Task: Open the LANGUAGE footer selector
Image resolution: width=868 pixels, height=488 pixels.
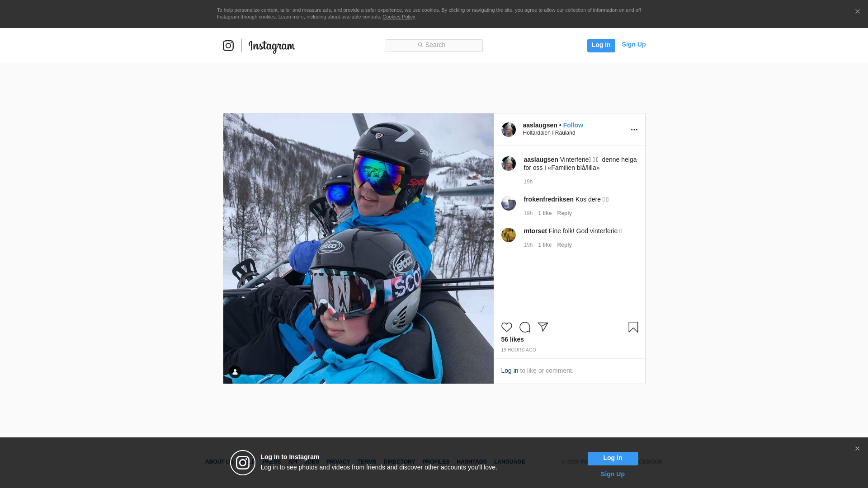Action: pos(509,462)
